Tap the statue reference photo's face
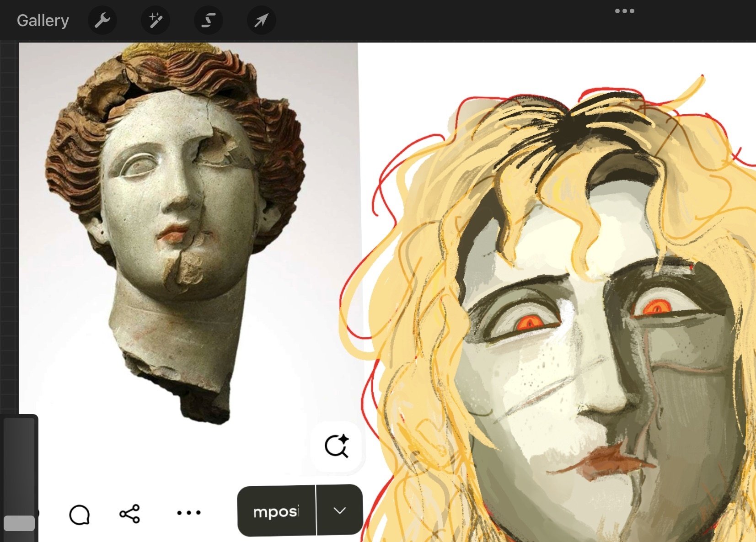This screenshot has height=542, width=756. pos(178,192)
